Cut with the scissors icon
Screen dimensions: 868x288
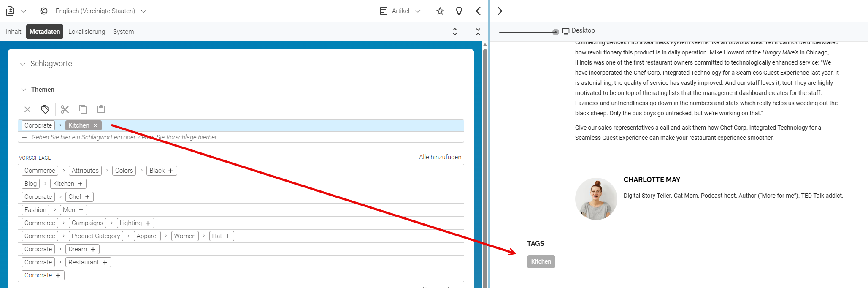[x=65, y=109]
